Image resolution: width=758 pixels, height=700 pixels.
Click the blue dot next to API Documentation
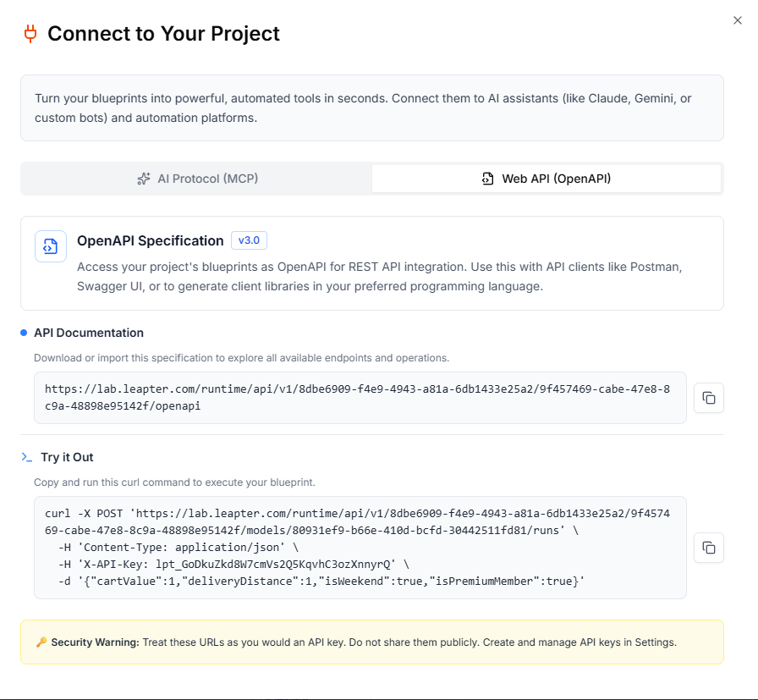(22, 333)
